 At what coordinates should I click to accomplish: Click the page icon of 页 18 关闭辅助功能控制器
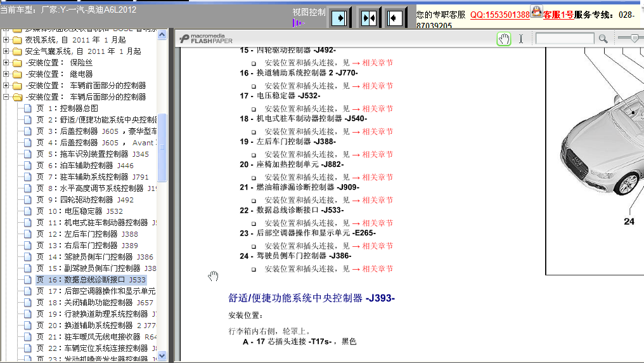pos(28,303)
